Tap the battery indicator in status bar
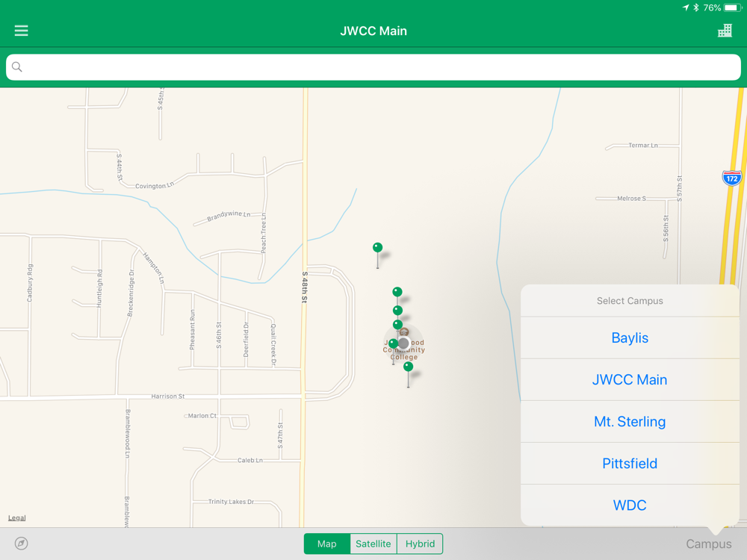Image resolution: width=747 pixels, height=560 pixels. click(732, 7)
